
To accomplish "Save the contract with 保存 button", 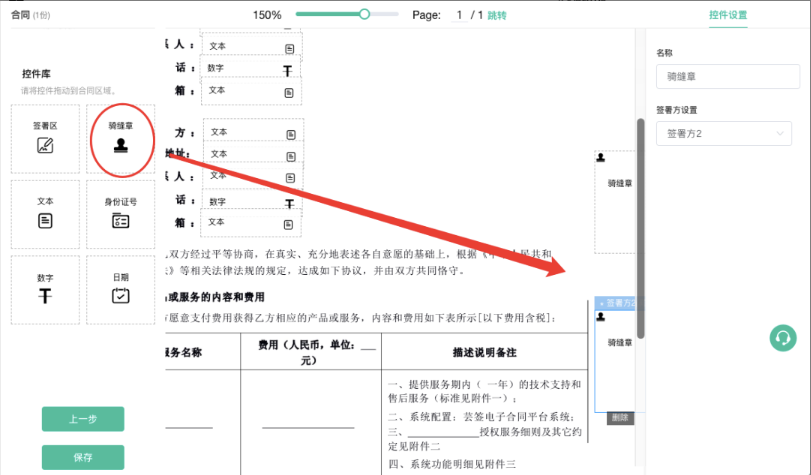I will click(83, 457).
